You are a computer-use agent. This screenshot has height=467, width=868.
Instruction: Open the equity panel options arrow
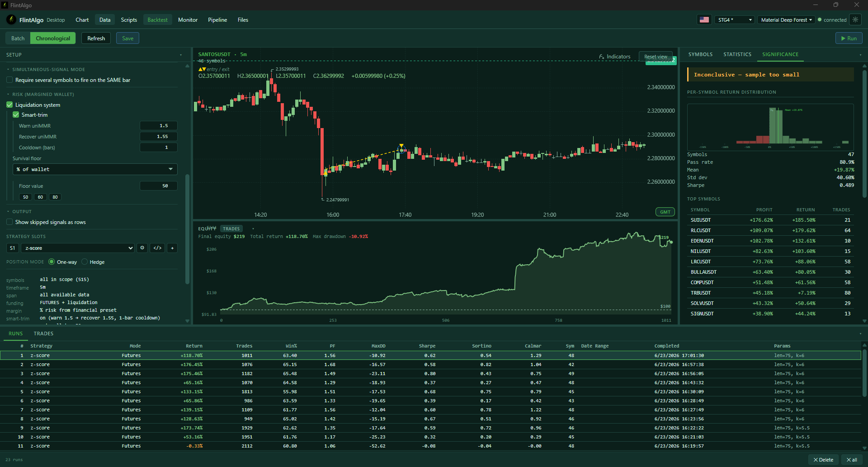coord(253,229)
